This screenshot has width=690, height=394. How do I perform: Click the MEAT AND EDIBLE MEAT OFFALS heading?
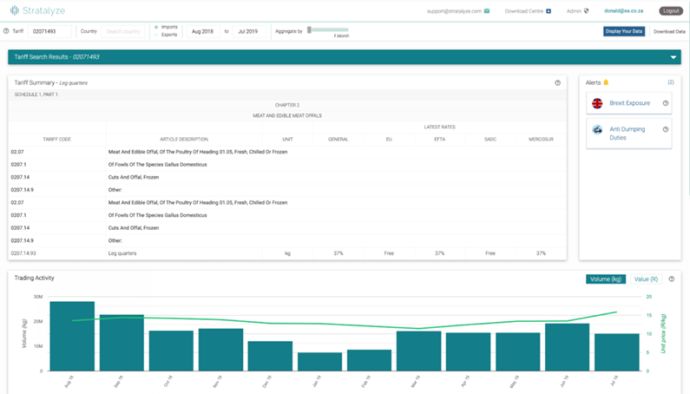(287, 116)
